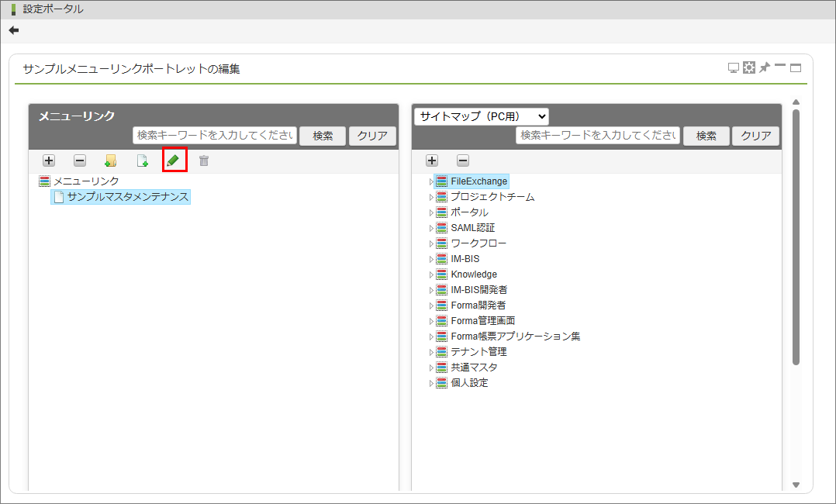
Task: Click the scrollbar down arrow
Action: coord(796,485)
